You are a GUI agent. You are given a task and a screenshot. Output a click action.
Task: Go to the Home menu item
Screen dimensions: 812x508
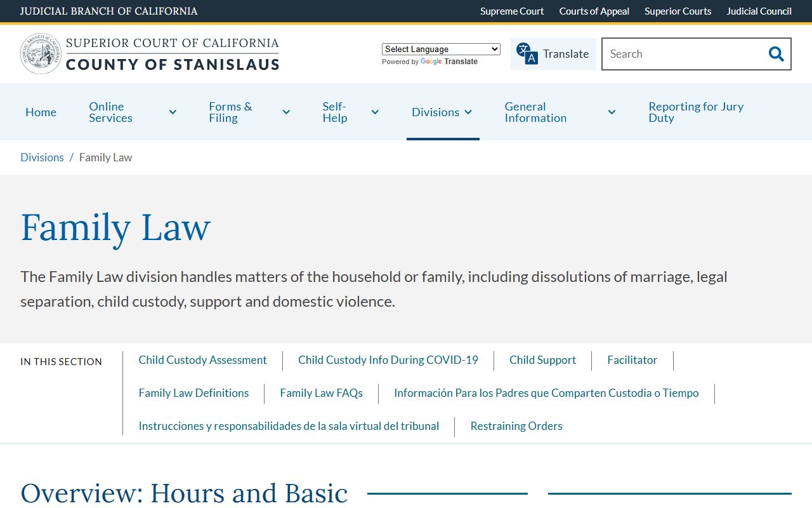(x=41, y=112)
